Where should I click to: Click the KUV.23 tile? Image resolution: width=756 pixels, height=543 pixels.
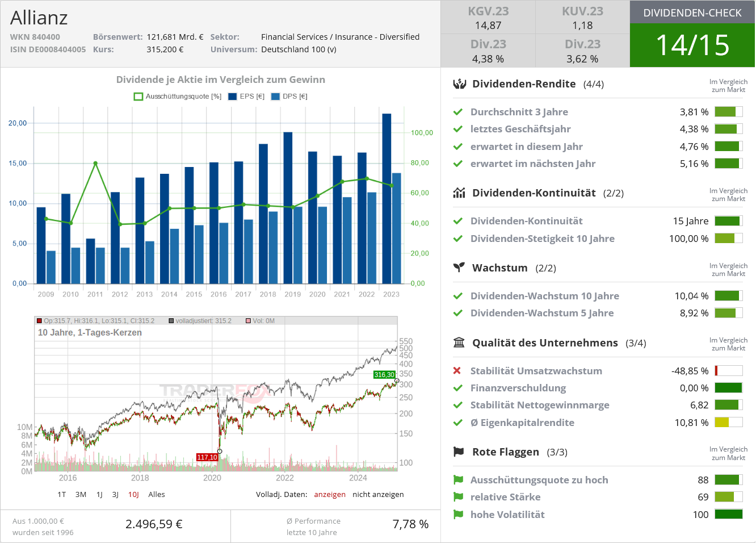pos(582,18)
